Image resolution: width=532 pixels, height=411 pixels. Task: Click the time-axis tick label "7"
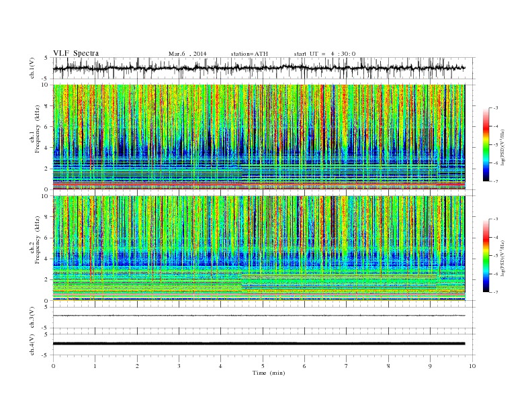pyautogui.click(x=347, y=366)
